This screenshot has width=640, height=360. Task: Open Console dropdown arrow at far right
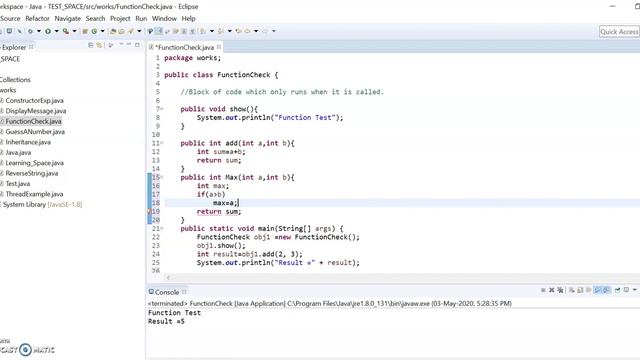pyautogui.click(x=635, y=290)
